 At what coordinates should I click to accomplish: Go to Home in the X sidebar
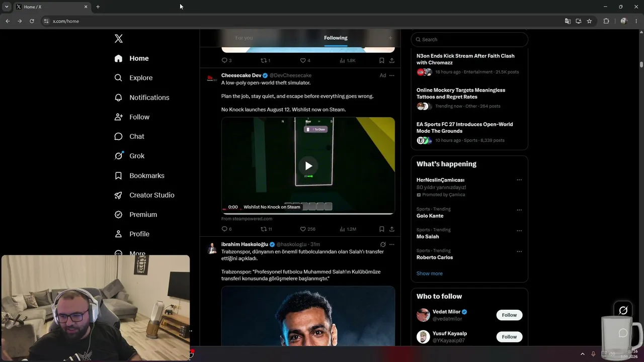click(x=131, y=58)
